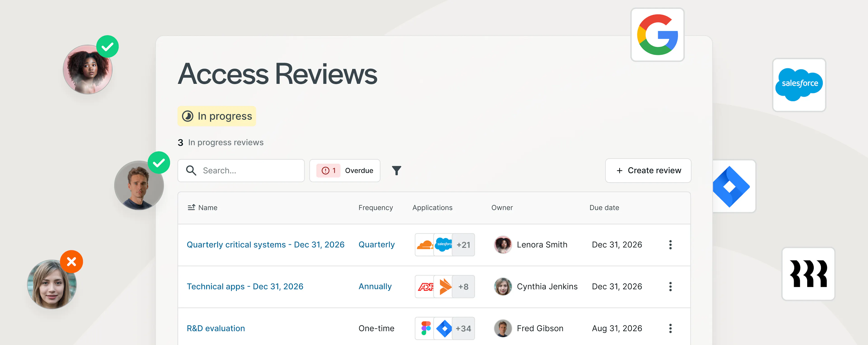Expand the +21 applications badge
868x345 pixels.
(x=463, y=245)
